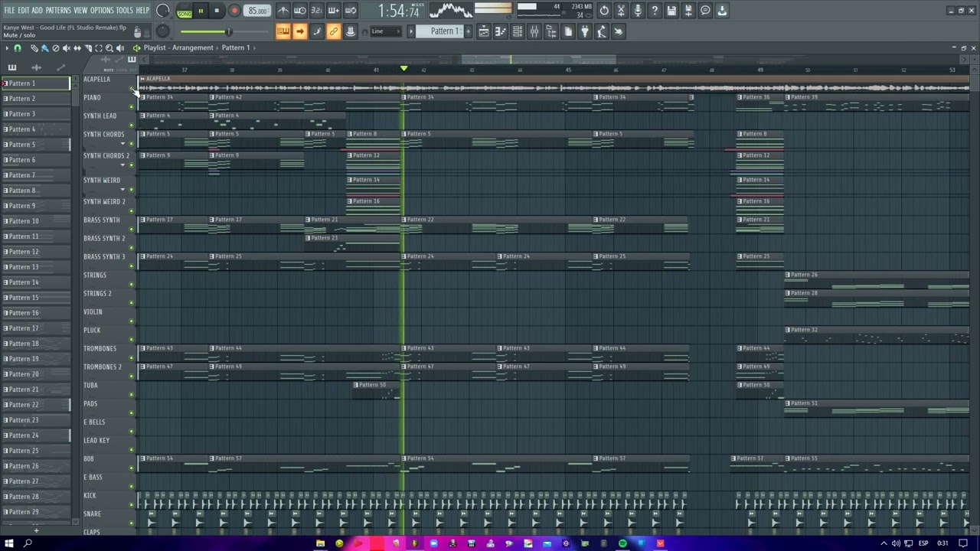Open the ADD menu
Viewport: 980px width, 551px height.
[x=37, y=10]
